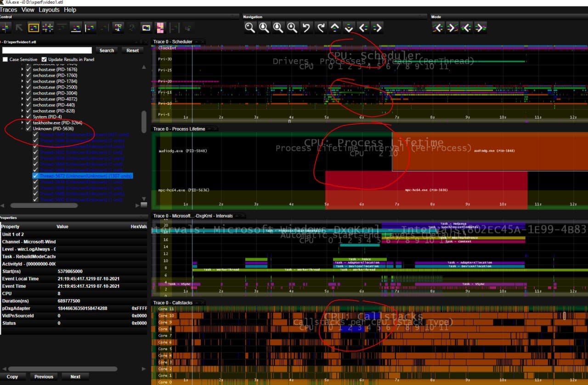Image resolution: width=588 pixels, height=385 pixels.
Task: Click the Search button
Action: [x=107, y=50]
